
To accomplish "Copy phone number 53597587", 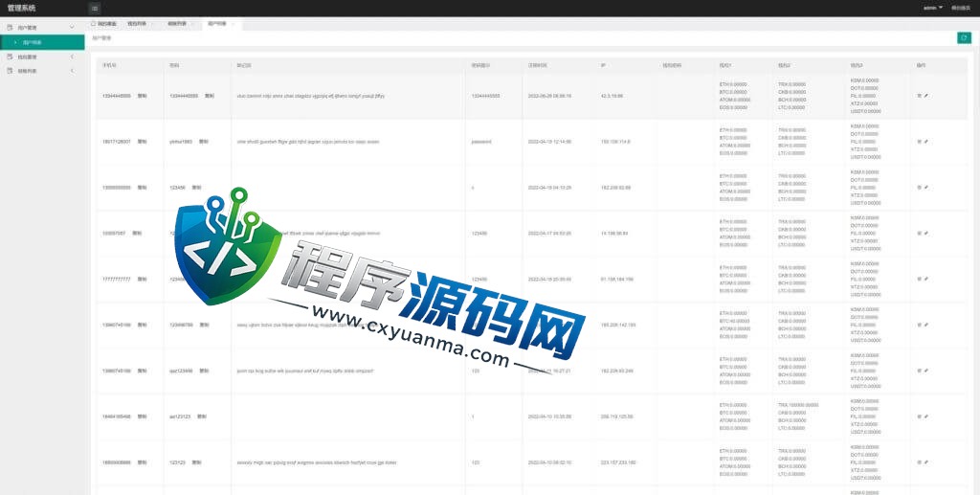I will [x=137, y=233].
